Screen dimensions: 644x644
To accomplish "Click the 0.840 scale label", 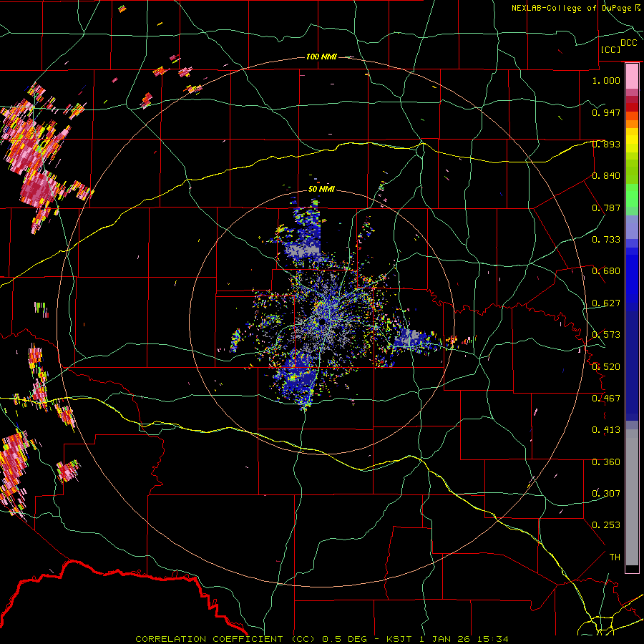I will click(606, 176).
